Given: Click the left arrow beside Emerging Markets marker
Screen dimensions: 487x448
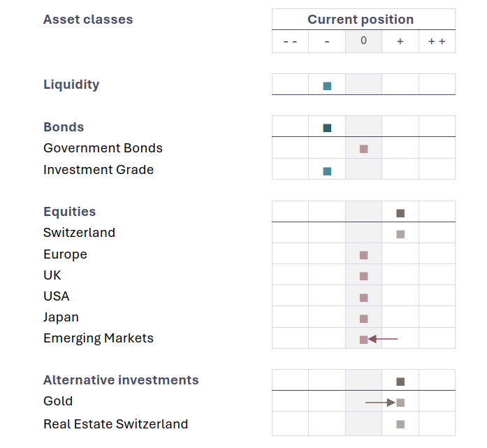Looking at the screenshot, I should tap(384, 339).
